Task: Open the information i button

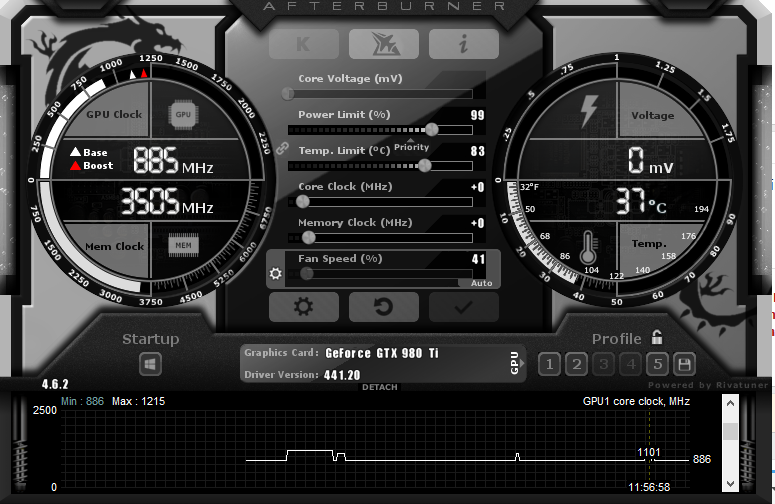Action: click(x=464, y=44)
